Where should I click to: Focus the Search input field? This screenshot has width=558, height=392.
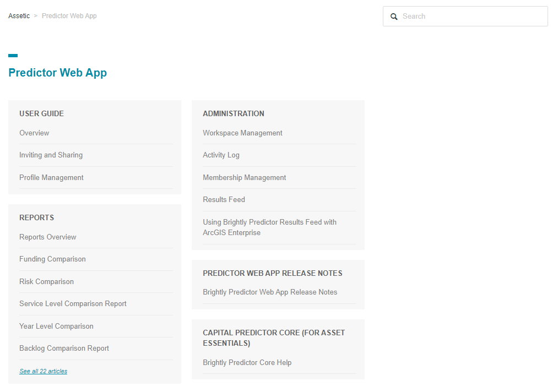[x=465, y=16]
